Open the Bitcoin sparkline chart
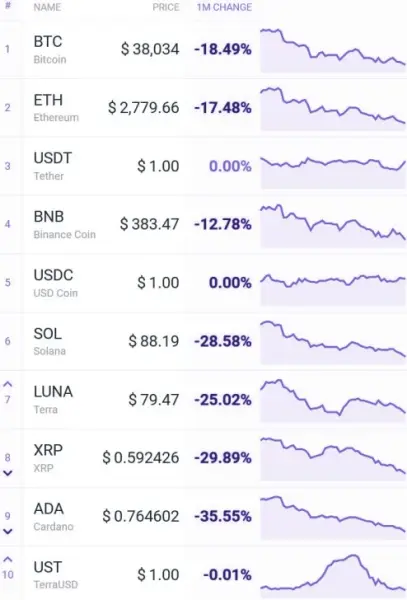The width and height of the screenshot is (407, 600). 333,50
